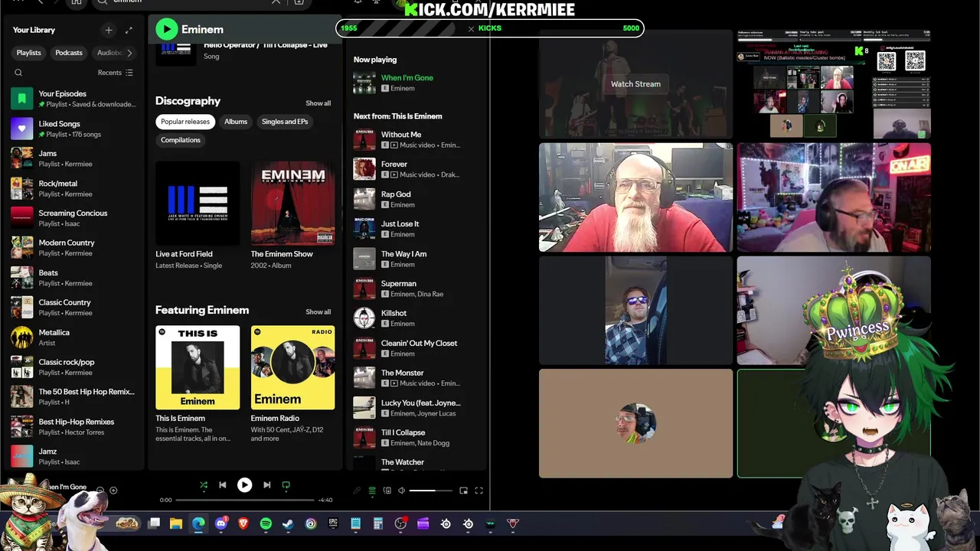This screenshot has height=551, width=980.
Task: Open The Eminem Show album cover
Action: click(293, 204)
